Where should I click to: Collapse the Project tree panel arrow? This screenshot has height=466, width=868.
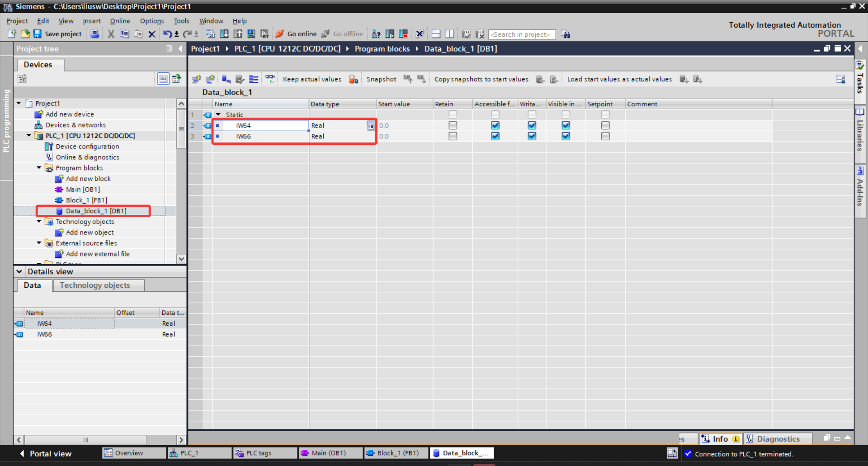point(180,48)
